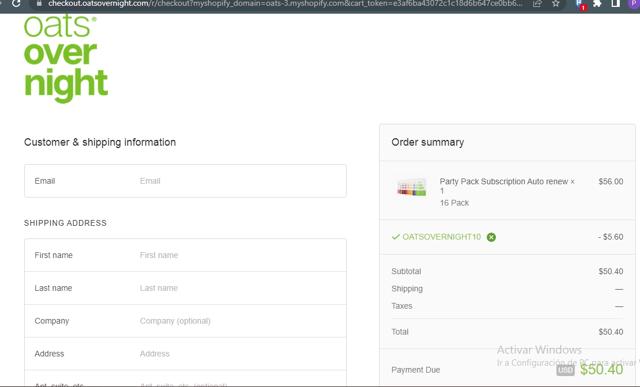Screen dimensions: 640x387
Task: Click the OATSOVERNIGHT10 coupon code text
Action: 442,237
